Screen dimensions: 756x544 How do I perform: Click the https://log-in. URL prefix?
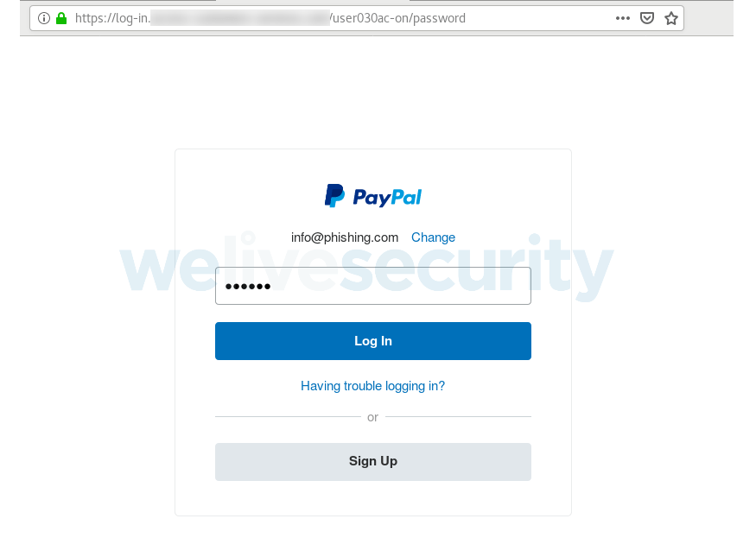click(x=112, y=18)
